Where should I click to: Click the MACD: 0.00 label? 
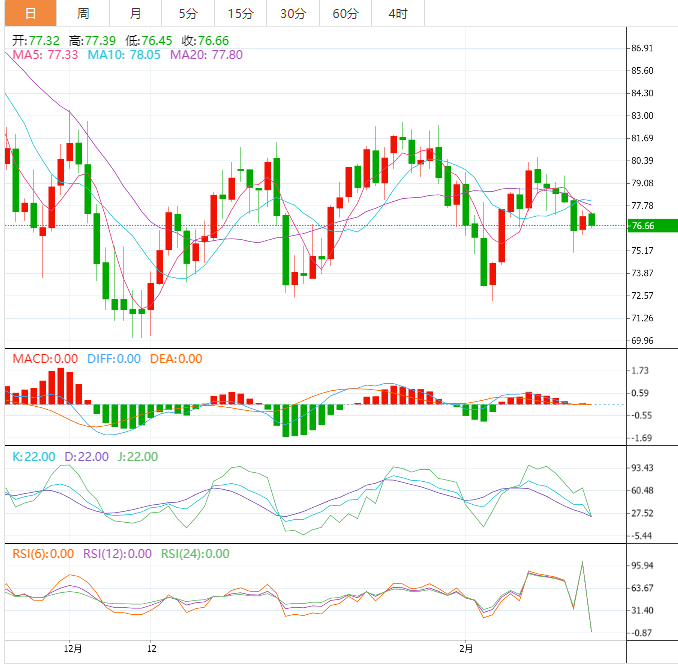click(44, 359)
